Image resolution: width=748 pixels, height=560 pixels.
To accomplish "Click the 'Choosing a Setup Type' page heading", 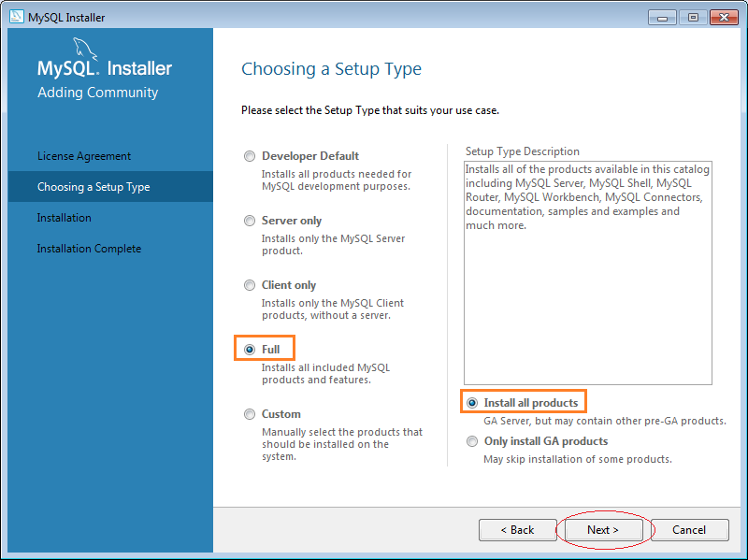I will click(332, 69).
